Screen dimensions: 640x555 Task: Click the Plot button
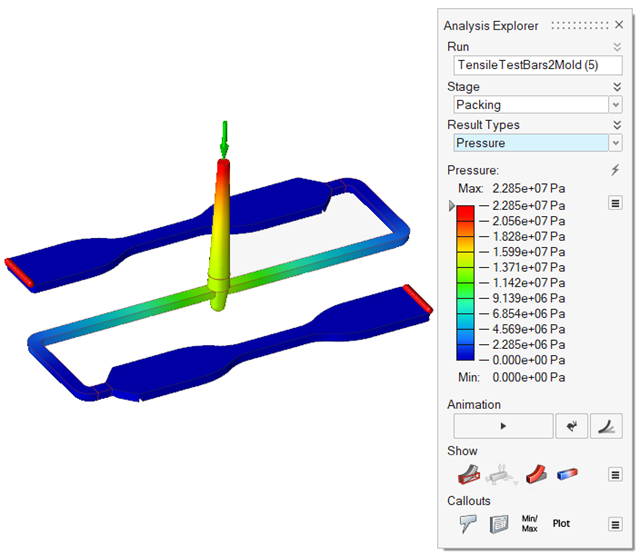pos(562,523)
